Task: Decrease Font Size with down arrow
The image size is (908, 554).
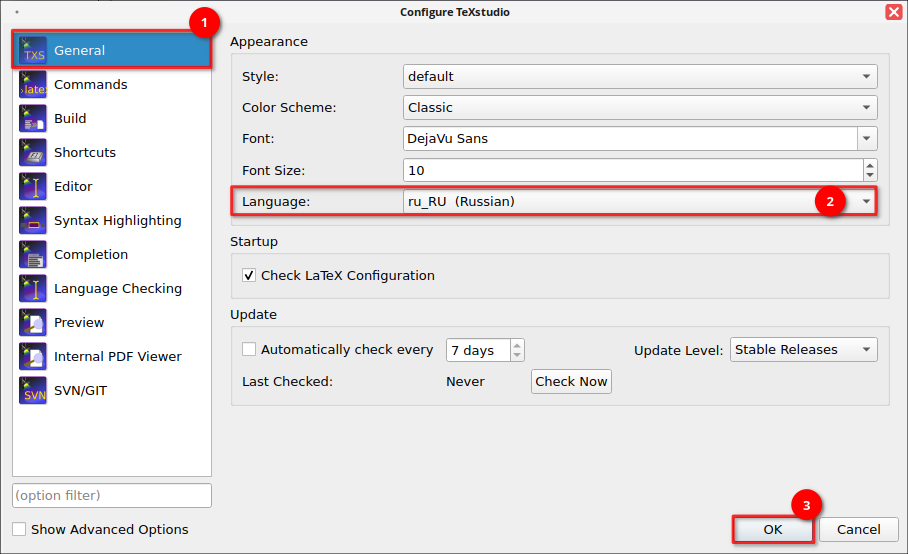Action: (x=870, y=175)
